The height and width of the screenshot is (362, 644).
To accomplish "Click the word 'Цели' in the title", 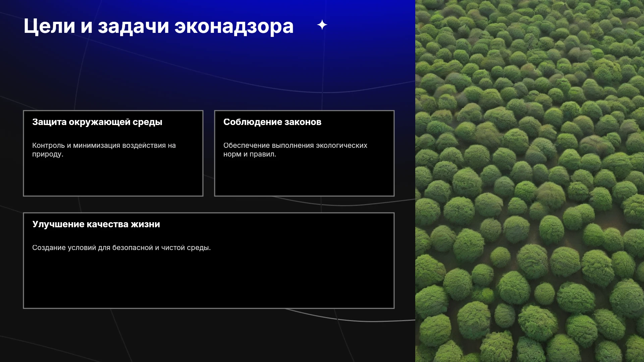I will click(x=49, y=26).
